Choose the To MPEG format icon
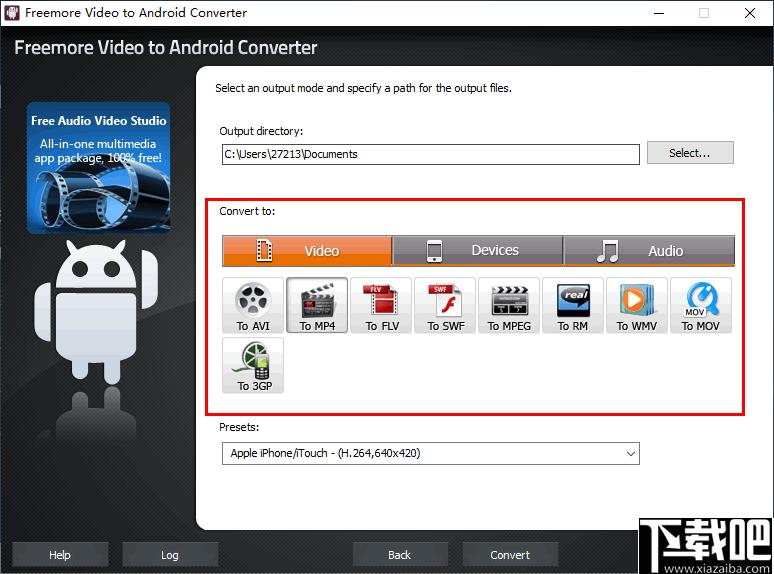The width and height of the screenshot is (774, 574). [509, 306]
